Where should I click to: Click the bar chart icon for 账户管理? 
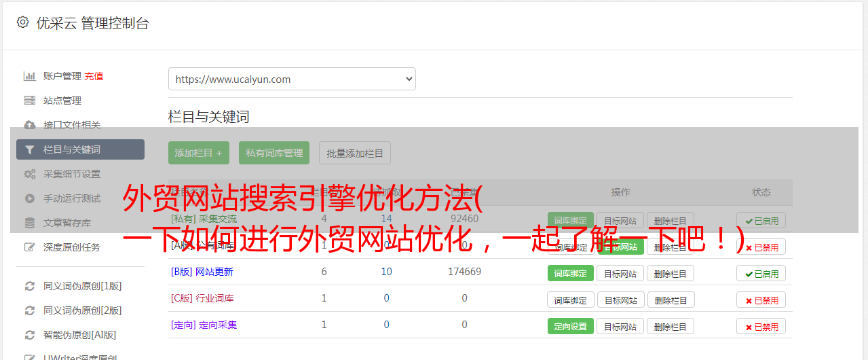[30, 76]
